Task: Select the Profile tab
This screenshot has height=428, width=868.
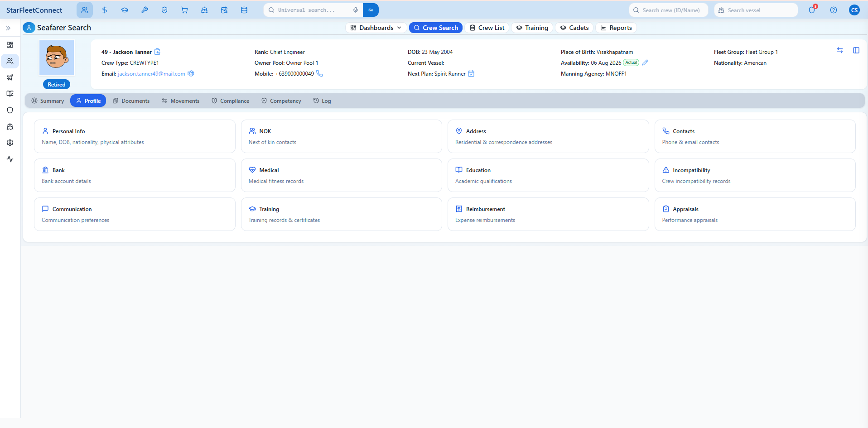Action: pos(88,101)
